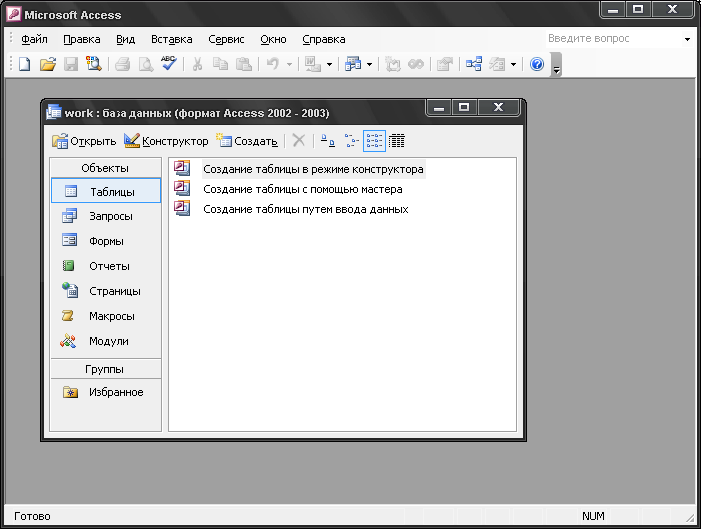Expand the Undo dropdown arrow

click(x=289, y=65)
